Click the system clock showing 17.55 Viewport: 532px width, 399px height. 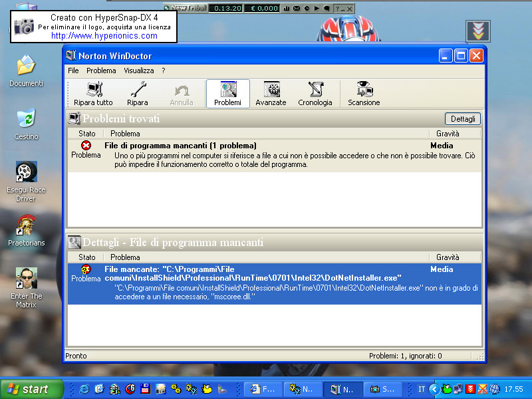(x=513, y=389)
